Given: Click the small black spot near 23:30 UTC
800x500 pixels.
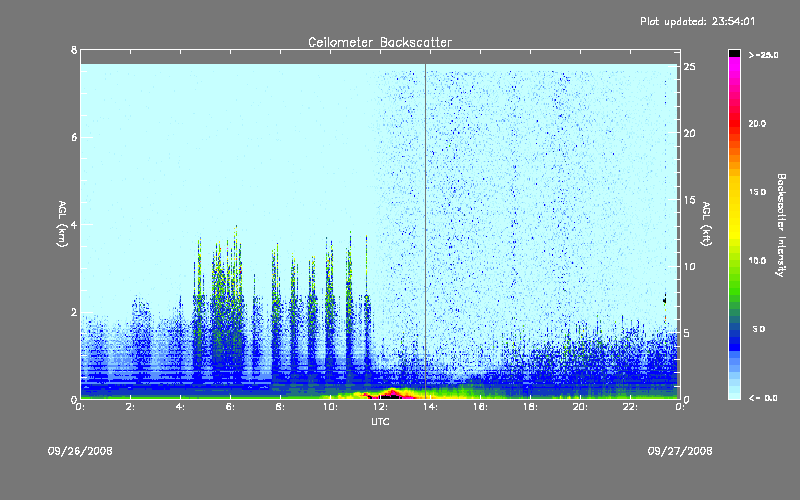Looking at the screenshot, I should click(x=665, y=300).
